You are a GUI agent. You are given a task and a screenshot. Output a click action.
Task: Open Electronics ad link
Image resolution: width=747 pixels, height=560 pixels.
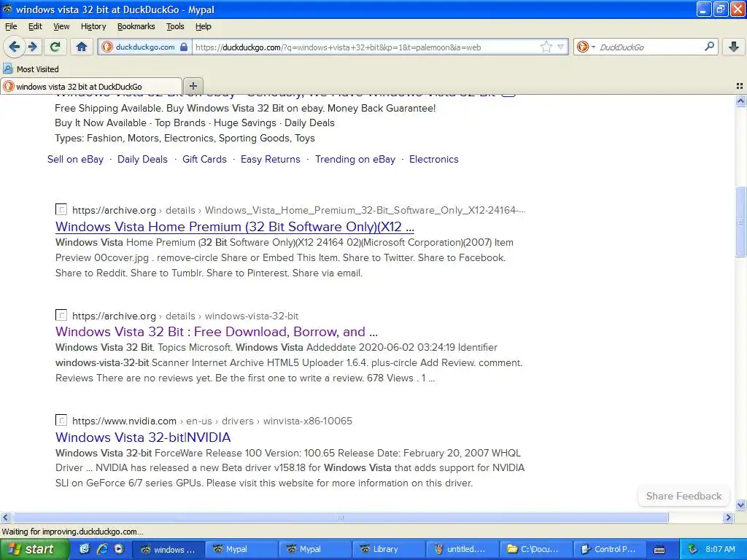pyautogui.click(x=433, y=160)
